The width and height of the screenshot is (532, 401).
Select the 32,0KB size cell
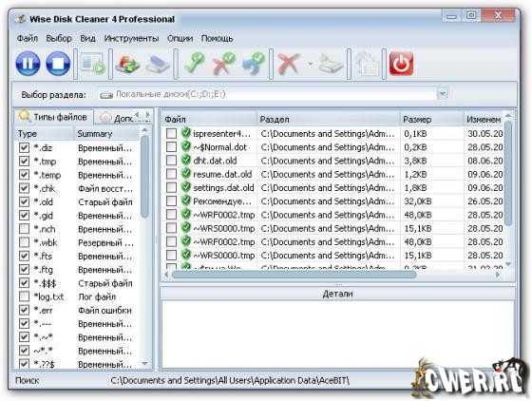tap(418, 201)
